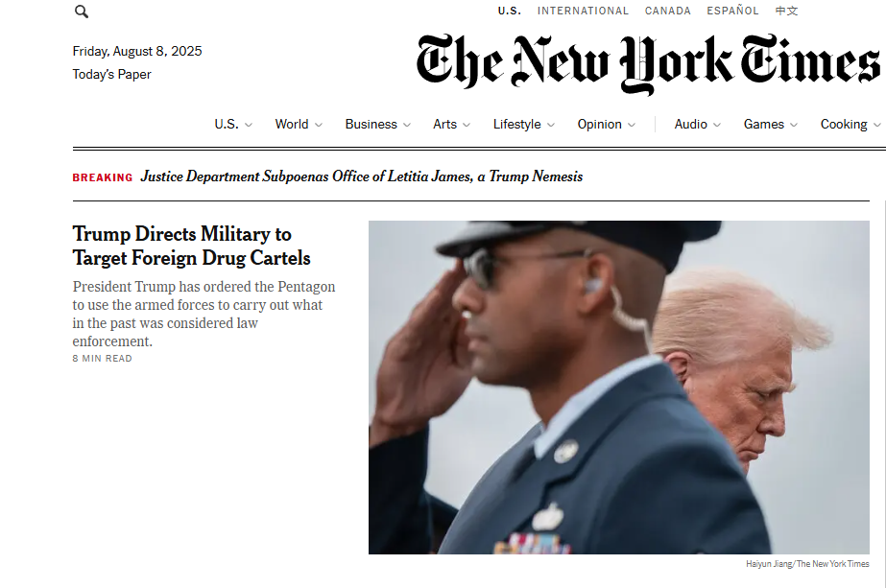Image resolution: width=886 pixels, height=588 pixels.
Task: Open Today's Paper link
Action: (112, 75)
